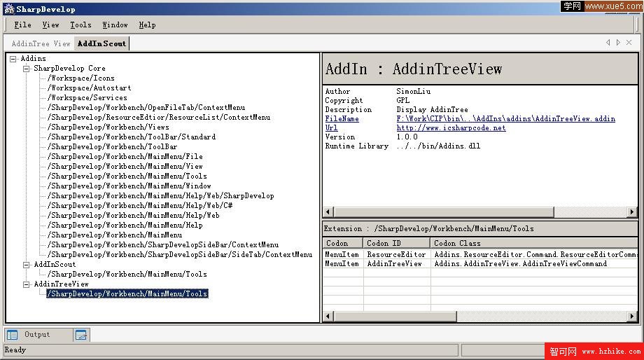This screenshot has width=644, height=360.
Task: Click the Ready status bar text
Action: point(15,350)
